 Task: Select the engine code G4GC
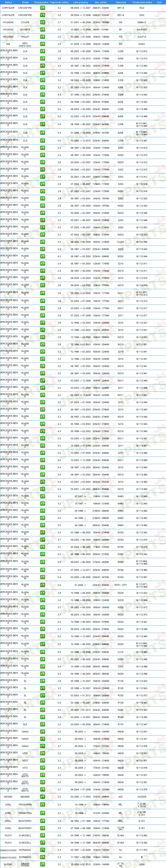(x=142, y=44)
